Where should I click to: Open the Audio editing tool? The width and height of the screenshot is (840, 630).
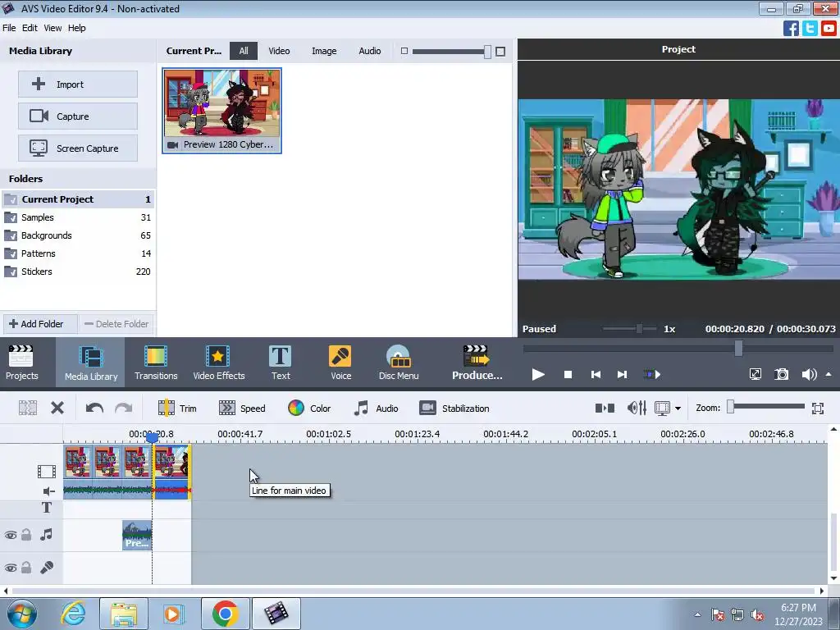pyautogui.click(x=376, y=409)
